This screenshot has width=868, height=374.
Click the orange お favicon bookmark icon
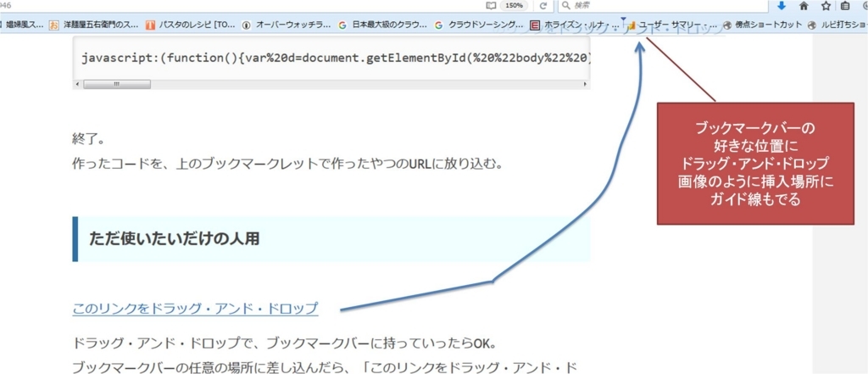coord(53,25)
